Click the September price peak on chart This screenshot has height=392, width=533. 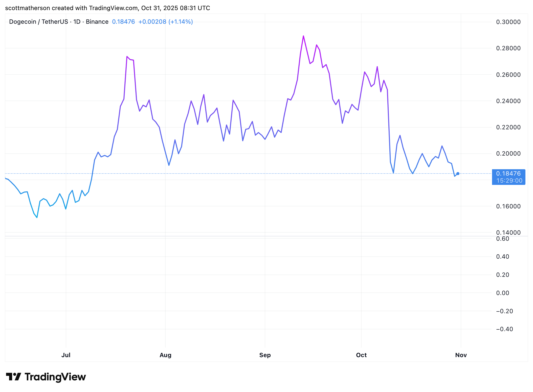click(x=303, y=36)
